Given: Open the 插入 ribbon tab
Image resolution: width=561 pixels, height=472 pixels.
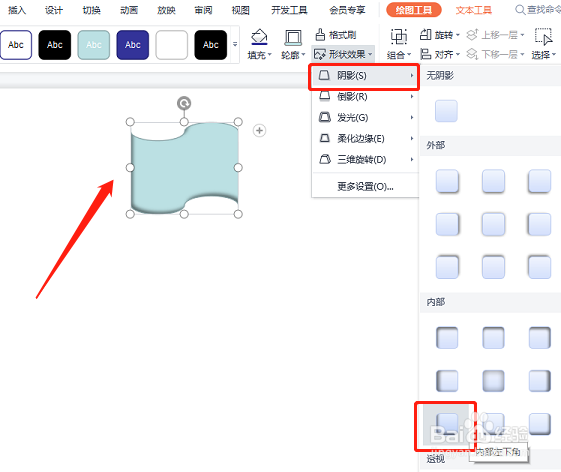Looking at the screenshot, I should coord(17,10).
